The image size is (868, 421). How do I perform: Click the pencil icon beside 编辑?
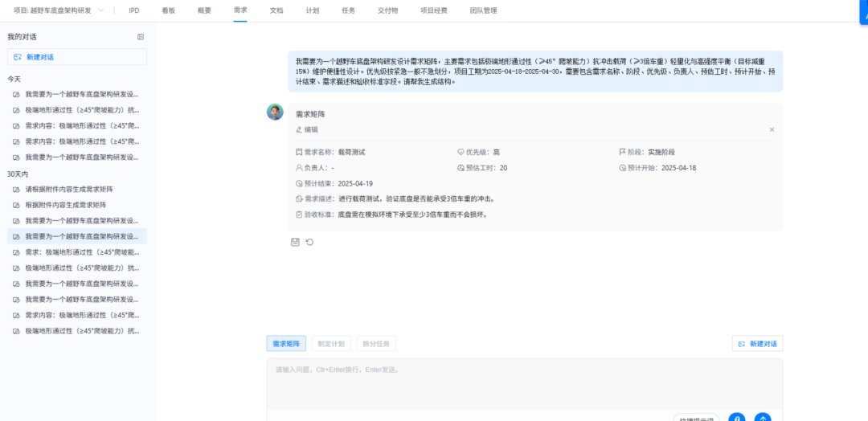click(x=299, y=129)
